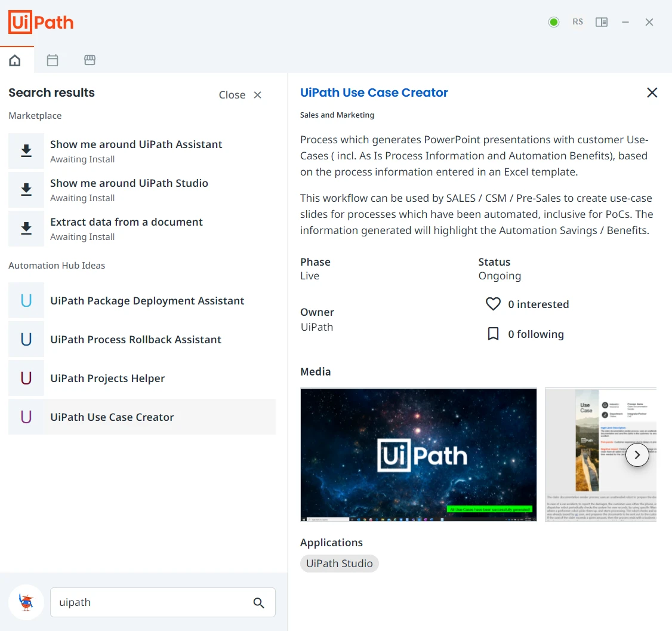This screenshot has width=672, height=631.
Task: Click the UiPath Use Case Creator icon
Action: (x=26, y=417)
